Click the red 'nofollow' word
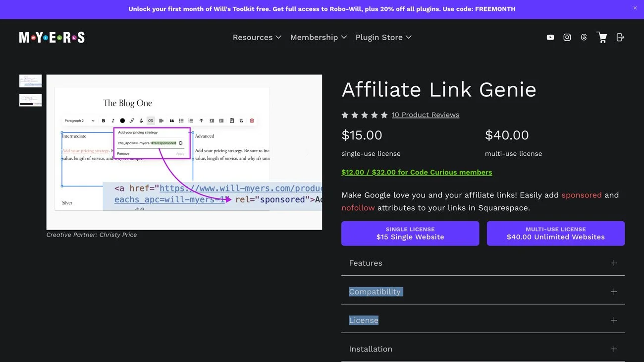The height and width of the screenshot is (362, 644). point(358,208)
